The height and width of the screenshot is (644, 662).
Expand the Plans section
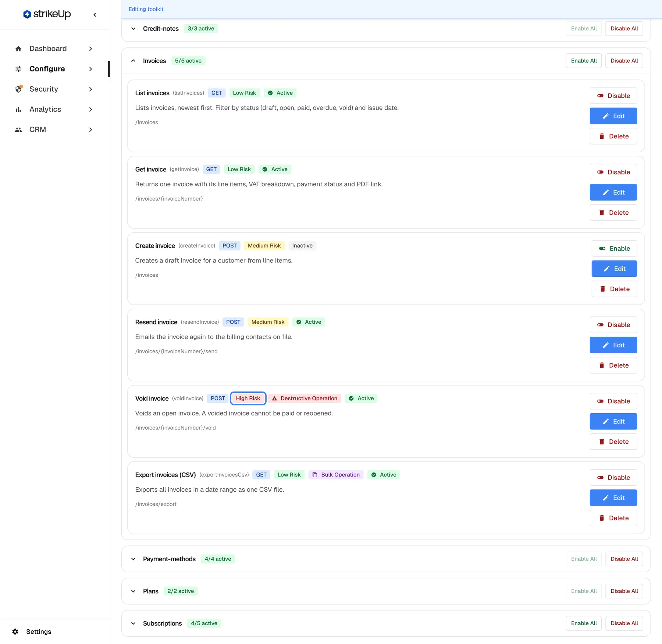(134, 591)
